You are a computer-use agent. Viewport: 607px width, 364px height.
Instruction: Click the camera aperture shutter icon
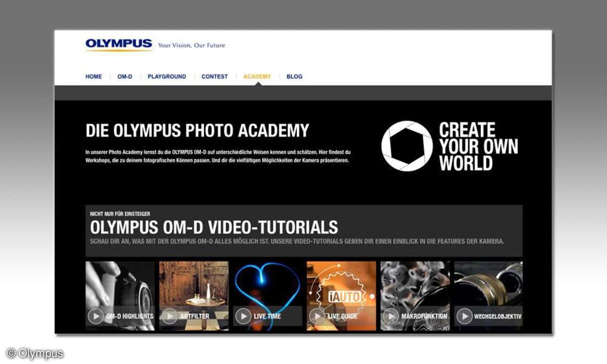tap(407, 146)
